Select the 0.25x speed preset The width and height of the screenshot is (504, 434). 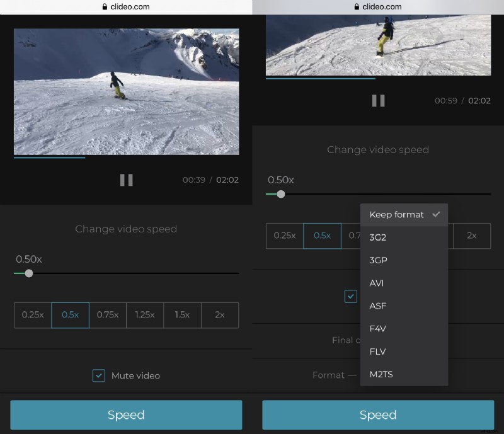click(33, 315)
